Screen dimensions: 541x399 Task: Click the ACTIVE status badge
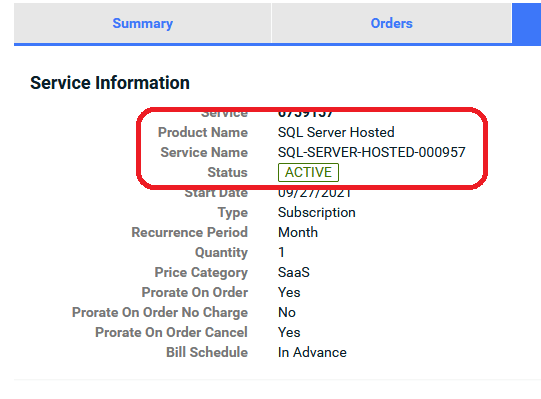(x=308, y=172)
